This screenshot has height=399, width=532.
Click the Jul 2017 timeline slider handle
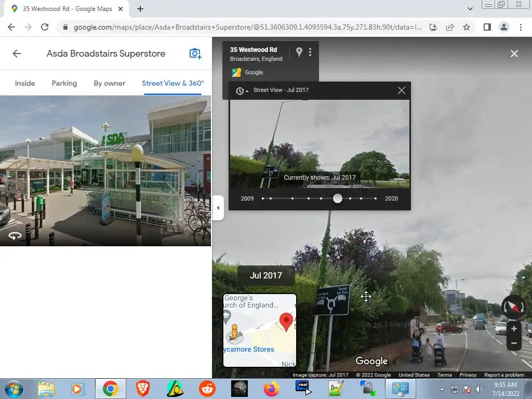(338, 198)
